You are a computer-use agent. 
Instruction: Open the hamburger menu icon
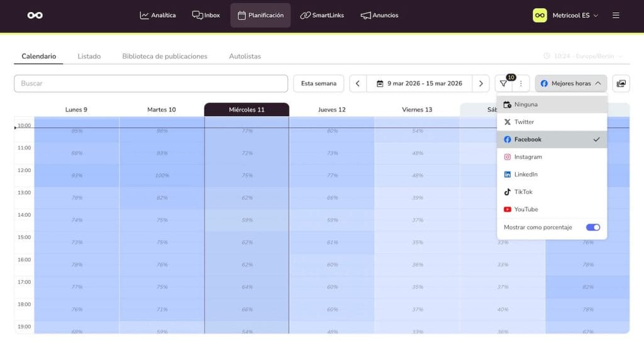[x=616, y=15]
